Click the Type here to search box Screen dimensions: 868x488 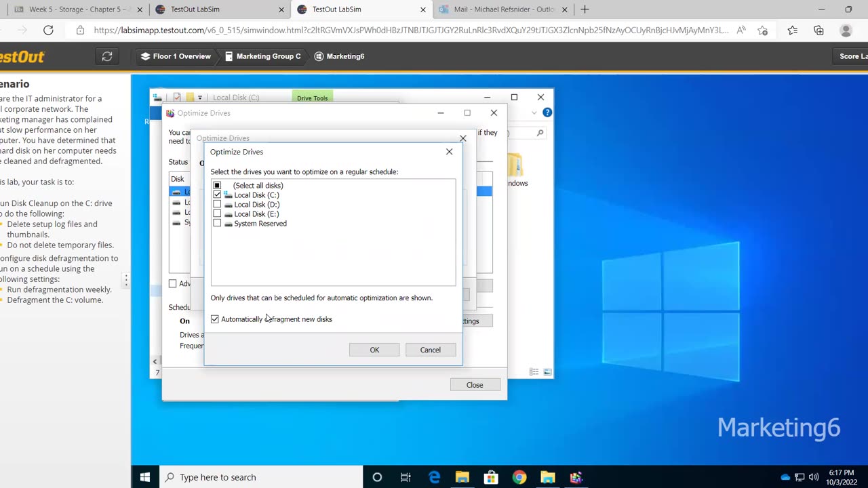click(x=261, y=477)
